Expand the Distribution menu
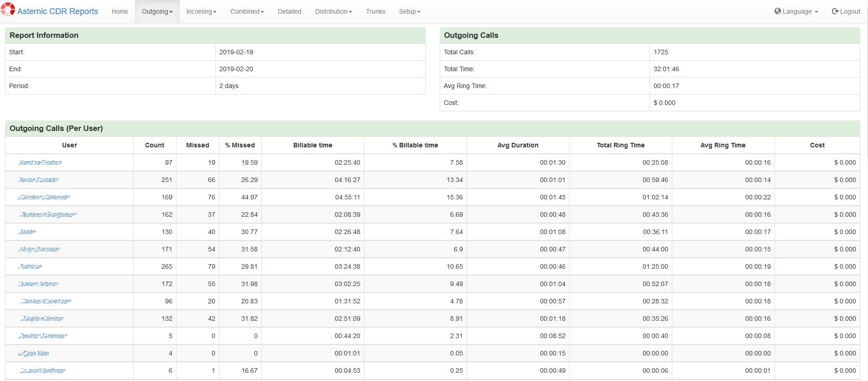 333,11
